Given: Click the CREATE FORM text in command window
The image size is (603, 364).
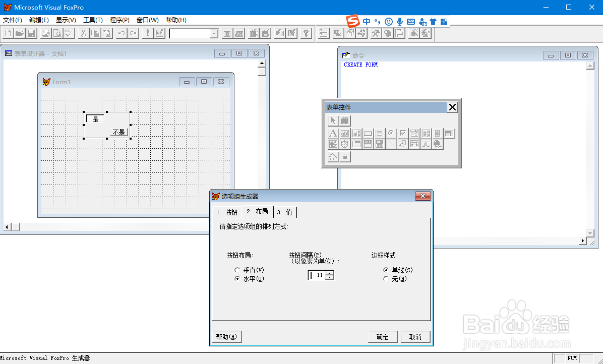Looking at the screenshot, I should click(360, 65).
